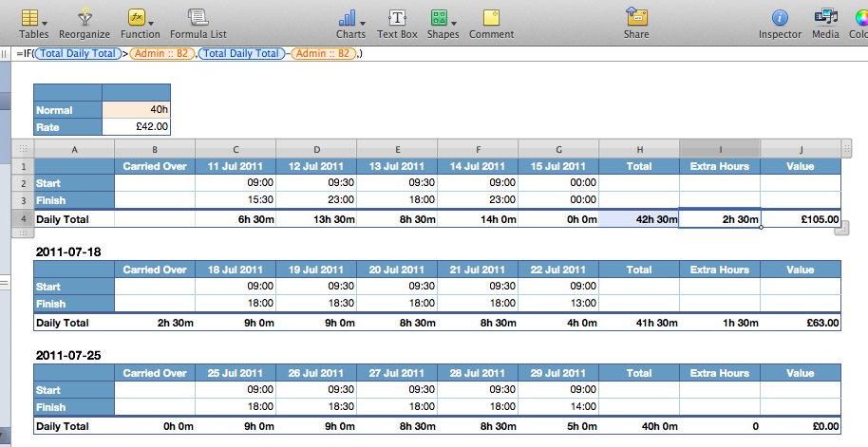Insert a Text Box
The width and height of the screenshot is (868, 447).
coord(397,17)
